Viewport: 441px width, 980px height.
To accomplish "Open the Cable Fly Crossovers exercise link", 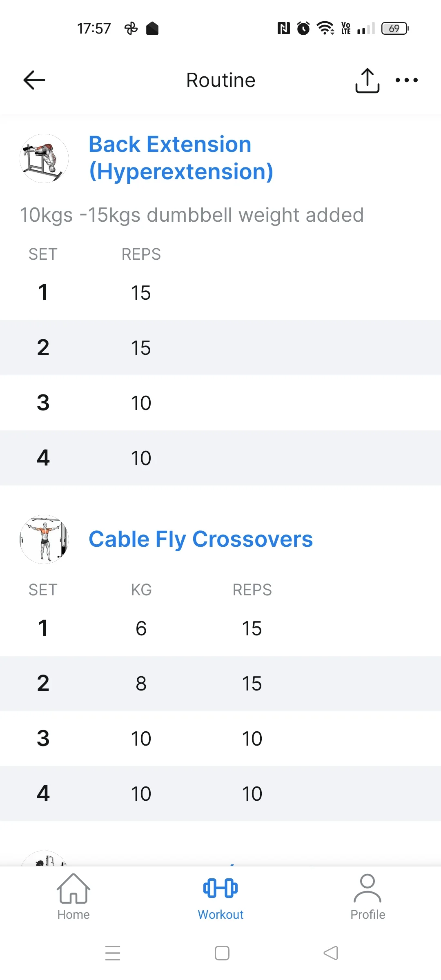I will coord(200,539).
